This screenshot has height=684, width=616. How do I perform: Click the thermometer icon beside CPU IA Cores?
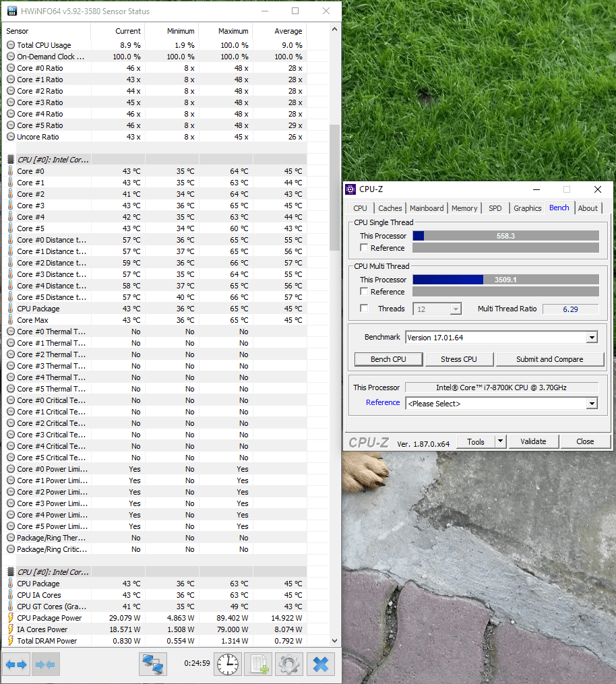[x=11, y=595]
